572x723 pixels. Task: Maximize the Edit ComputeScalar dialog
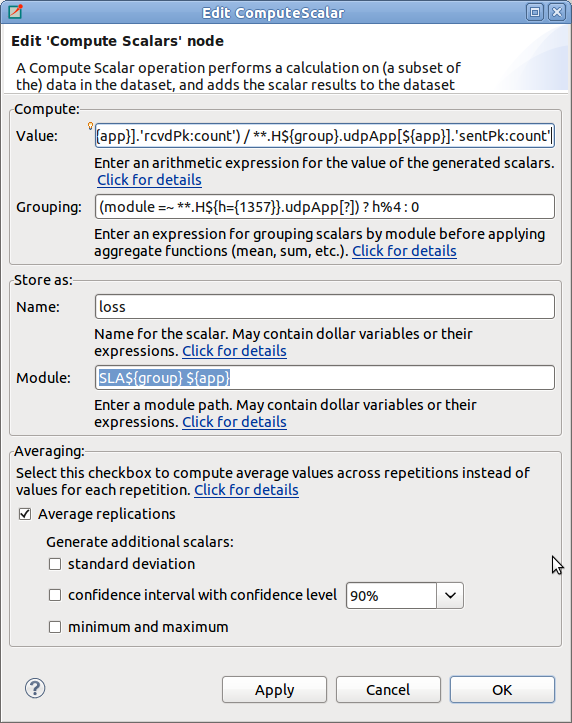click(535, 12)
